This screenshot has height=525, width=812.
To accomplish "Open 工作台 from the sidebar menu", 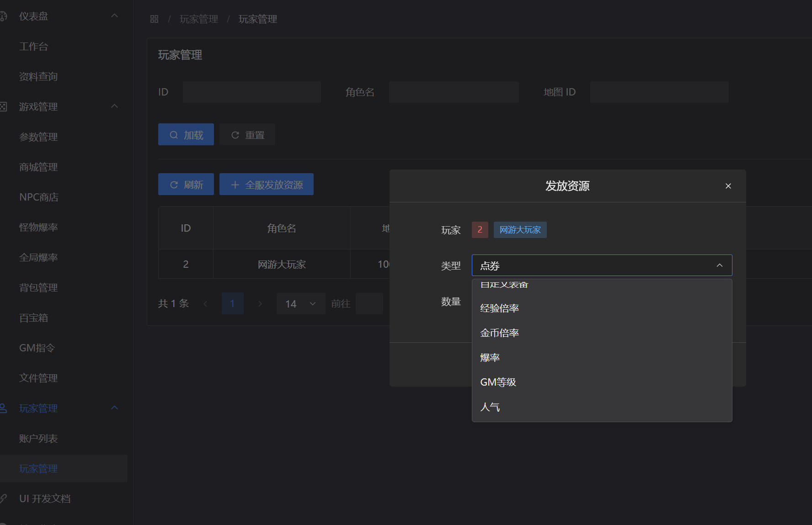I will pos(34,46).
